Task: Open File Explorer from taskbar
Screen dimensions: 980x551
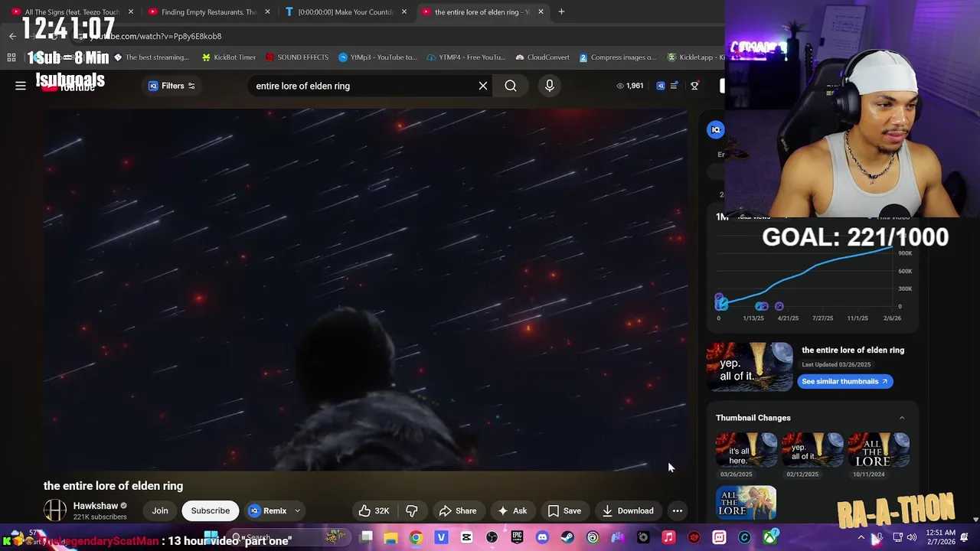Action: tap(390, 538)
